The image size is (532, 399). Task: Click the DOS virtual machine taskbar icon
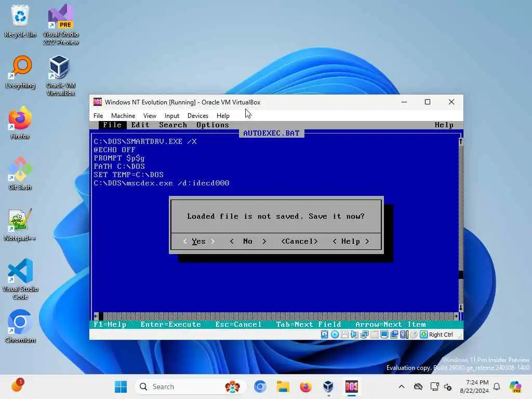(352, 387)
